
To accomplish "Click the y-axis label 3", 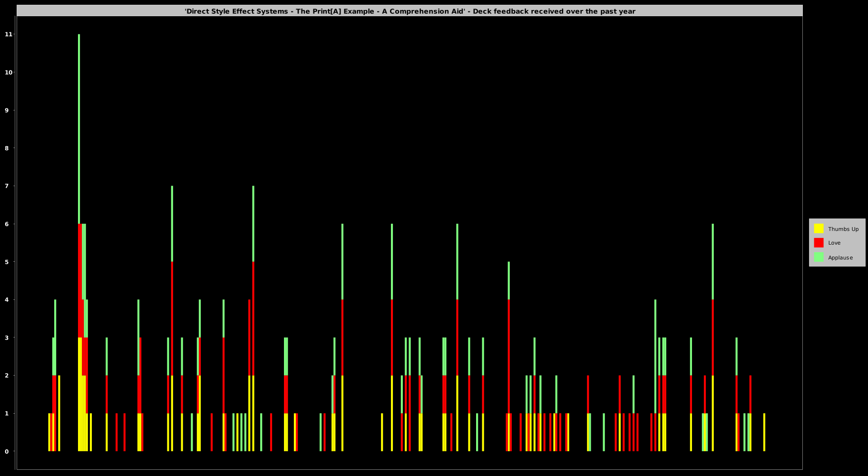I will coord(7,337).
